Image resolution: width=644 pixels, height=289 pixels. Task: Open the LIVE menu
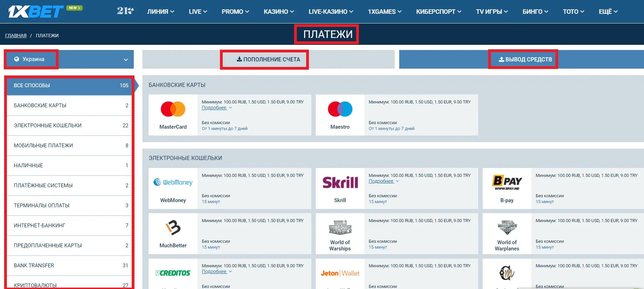point(198,12)
